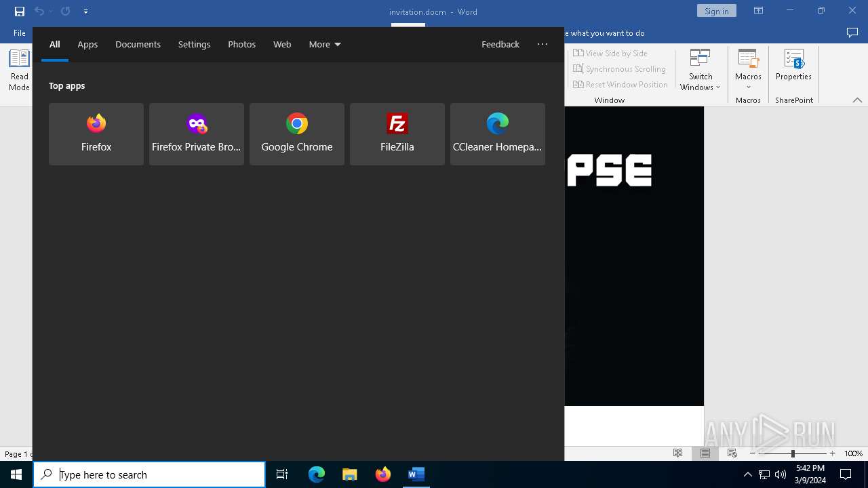The image size is (868, 488).
Task: Click Redo icon in Word toolbar
Action: click(x=66, y=12)
